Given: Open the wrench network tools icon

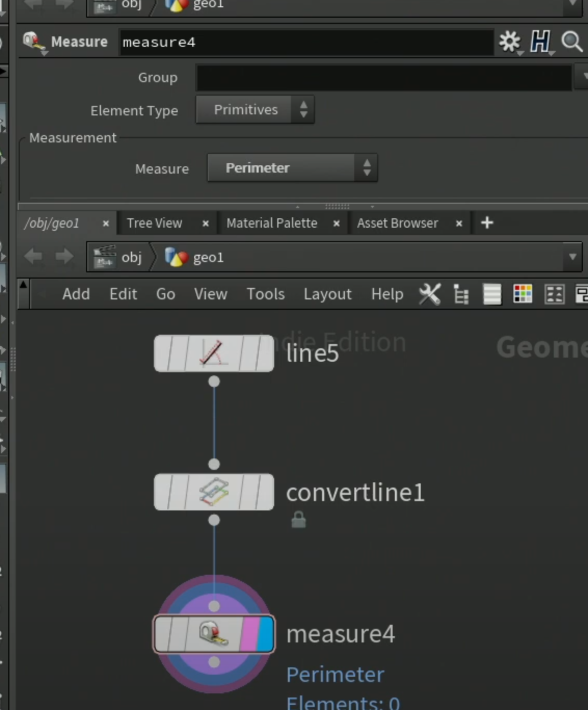Looking at the screenshot, I should [430, 294].
